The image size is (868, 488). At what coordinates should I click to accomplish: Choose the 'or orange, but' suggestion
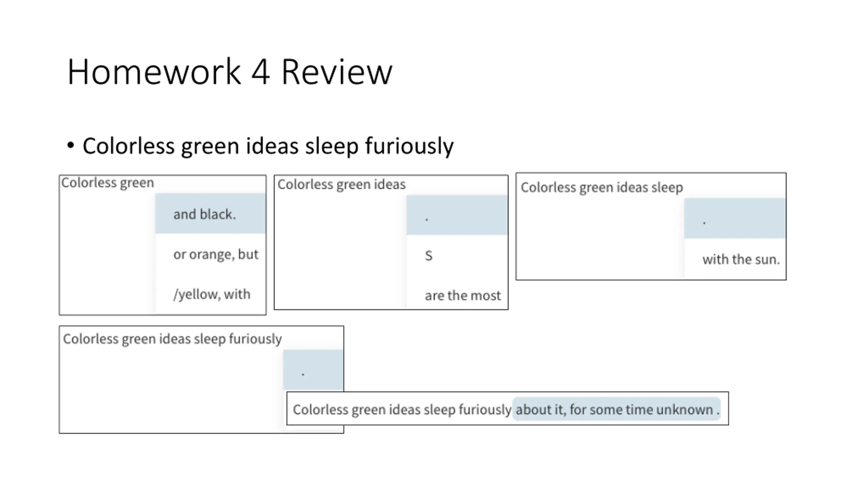click(x=216, y=254)
